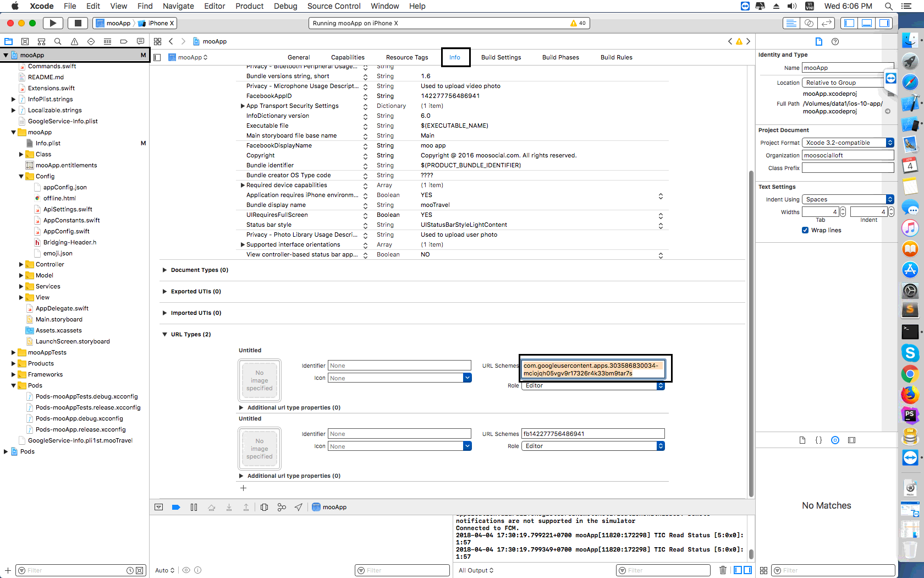The height and width of the screenshot is (578, 924).
Task: Click Simulate Location arrow icon
Action: tap(298, 507)
